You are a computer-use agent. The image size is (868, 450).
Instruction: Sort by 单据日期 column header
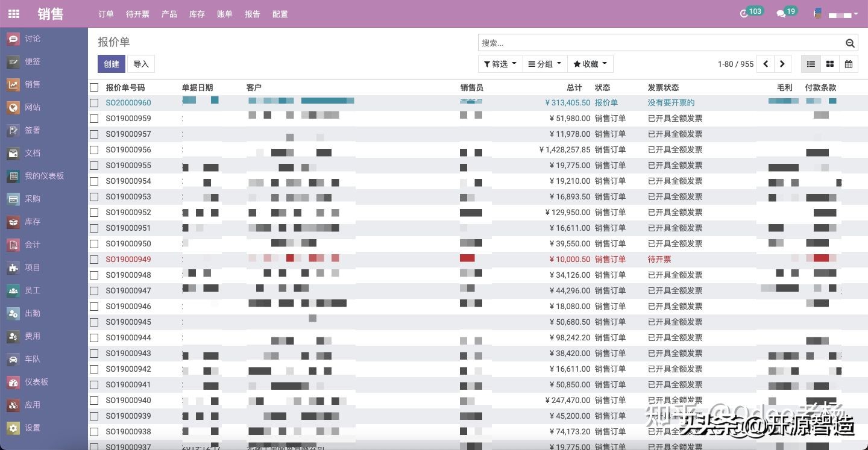[198, 87]
